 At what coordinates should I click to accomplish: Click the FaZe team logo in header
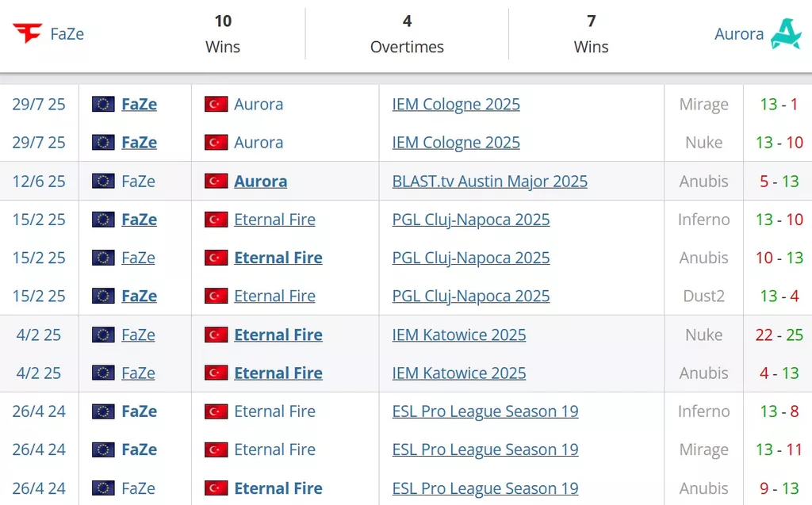28,33
